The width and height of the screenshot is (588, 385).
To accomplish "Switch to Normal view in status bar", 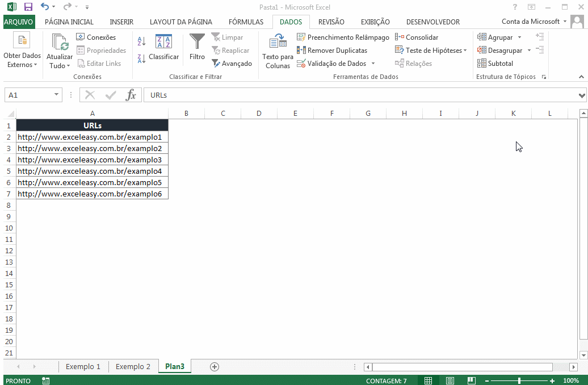I will [x=429, y=380].
